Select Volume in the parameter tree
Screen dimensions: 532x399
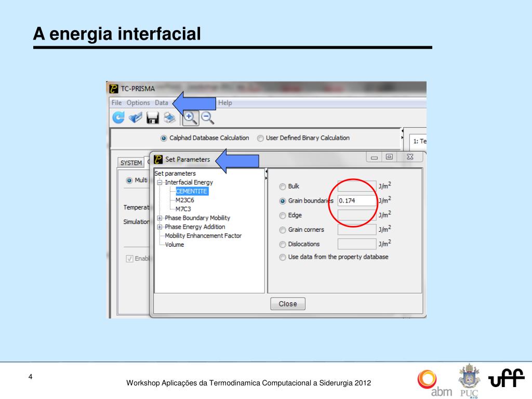(175, 245)
